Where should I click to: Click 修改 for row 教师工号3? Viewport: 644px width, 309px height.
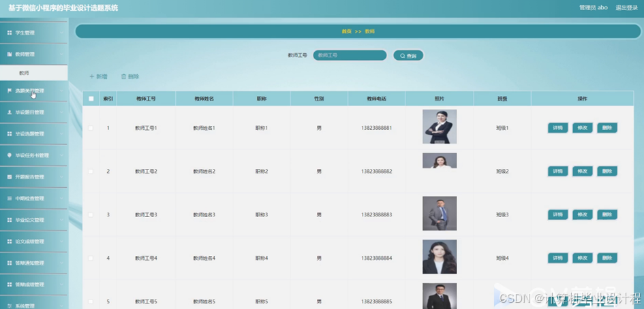tap(583, 214)
